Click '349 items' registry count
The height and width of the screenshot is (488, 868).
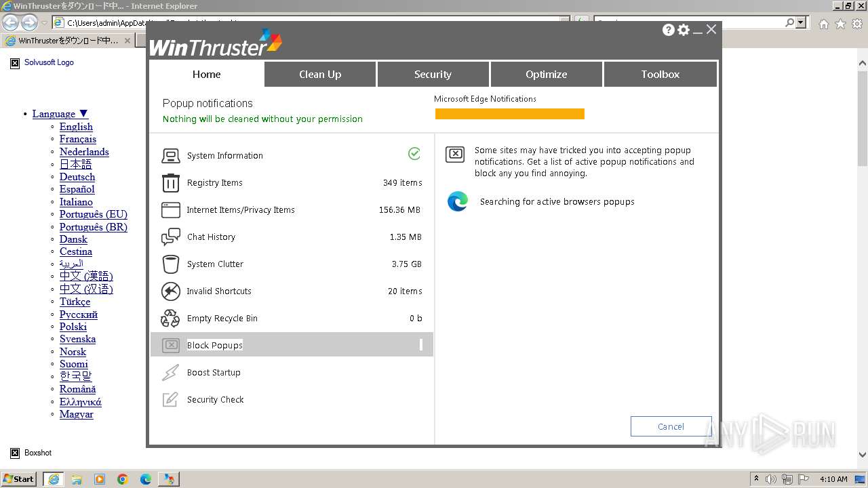pos(402,183)
